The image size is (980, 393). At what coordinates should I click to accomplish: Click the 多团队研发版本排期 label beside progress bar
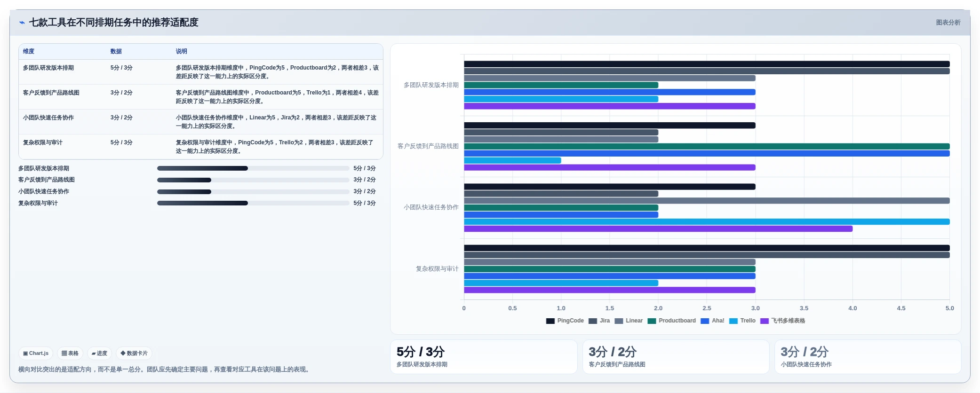click(x=44, y=168)
